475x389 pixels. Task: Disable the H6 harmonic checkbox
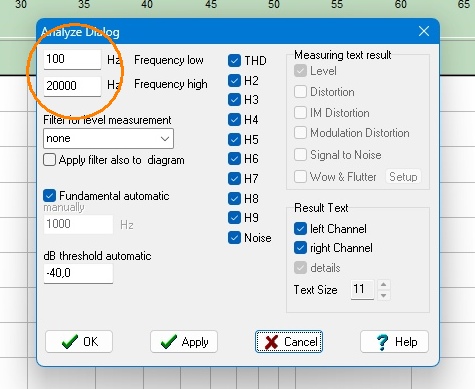pos(234,159)
